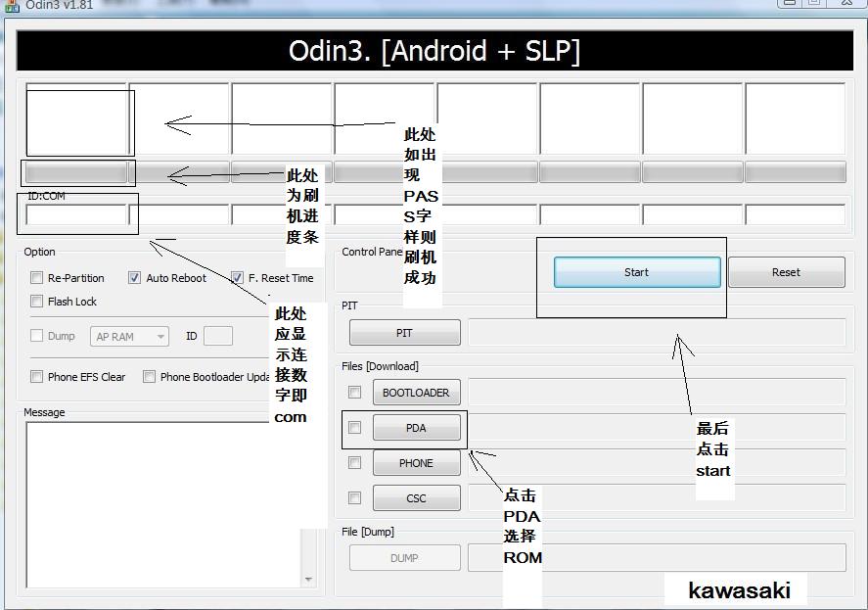The image size is (868, 610).
Task: Click the Odin3 title bar icon
Action: pos(12,6)
